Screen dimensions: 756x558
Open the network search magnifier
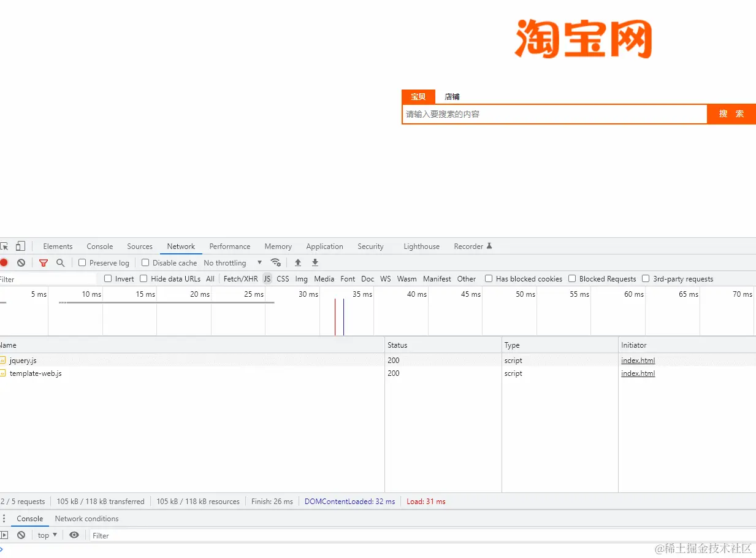(x=60, y=262)
